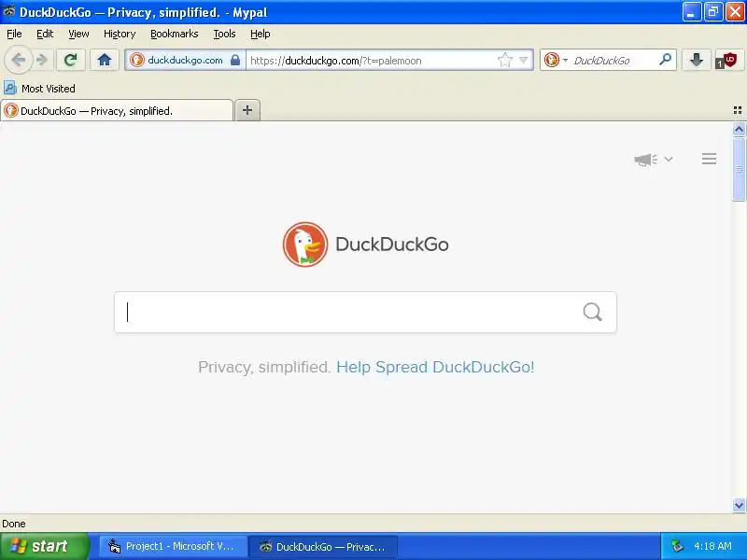The width and height of the screenshot is (747, 560).
Task: Click the DuckDuckGo favicon in the address bar
Action: [137, 60]
